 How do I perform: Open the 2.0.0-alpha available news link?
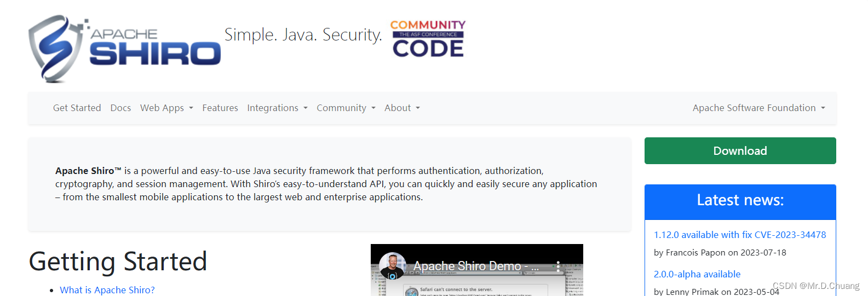697,274
